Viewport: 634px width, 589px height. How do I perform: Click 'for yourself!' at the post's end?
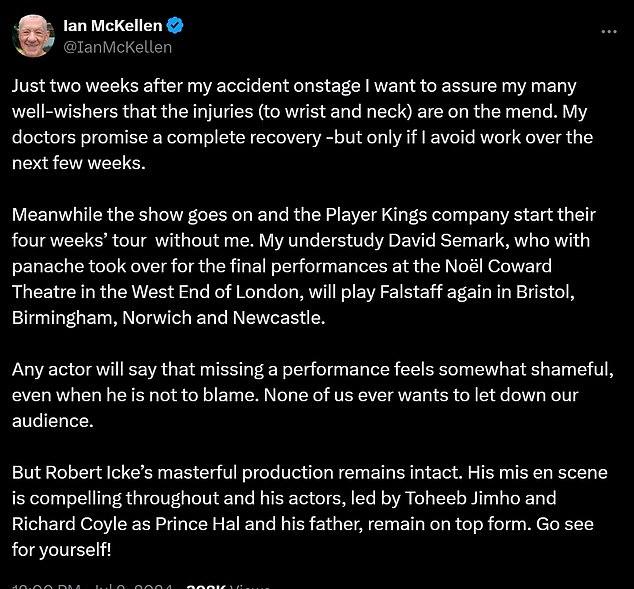[x=61, y=550]
